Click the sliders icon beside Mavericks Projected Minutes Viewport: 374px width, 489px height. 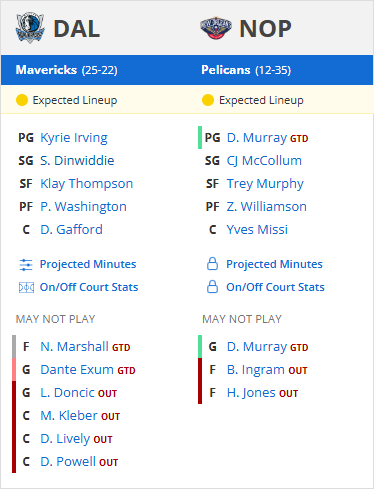pos(26,265)
